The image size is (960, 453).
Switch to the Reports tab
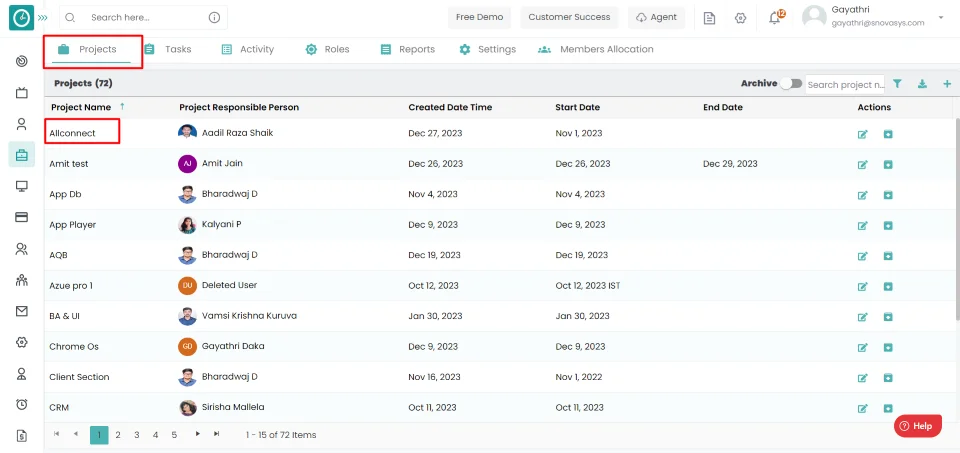click(407, 50)
